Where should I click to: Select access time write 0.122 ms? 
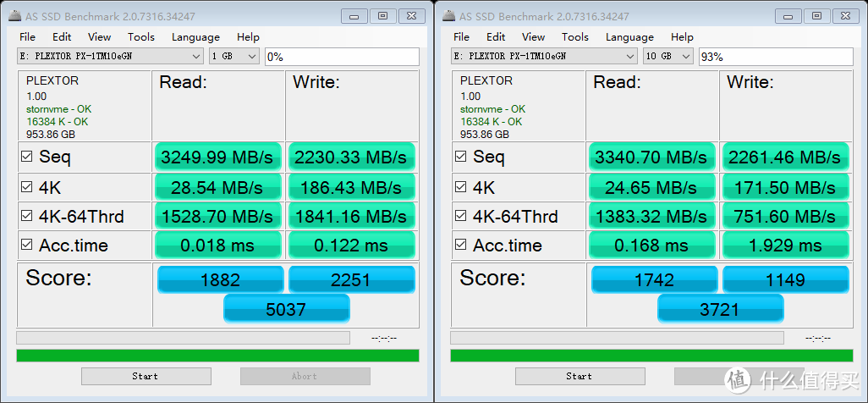[x=351, y=245]
